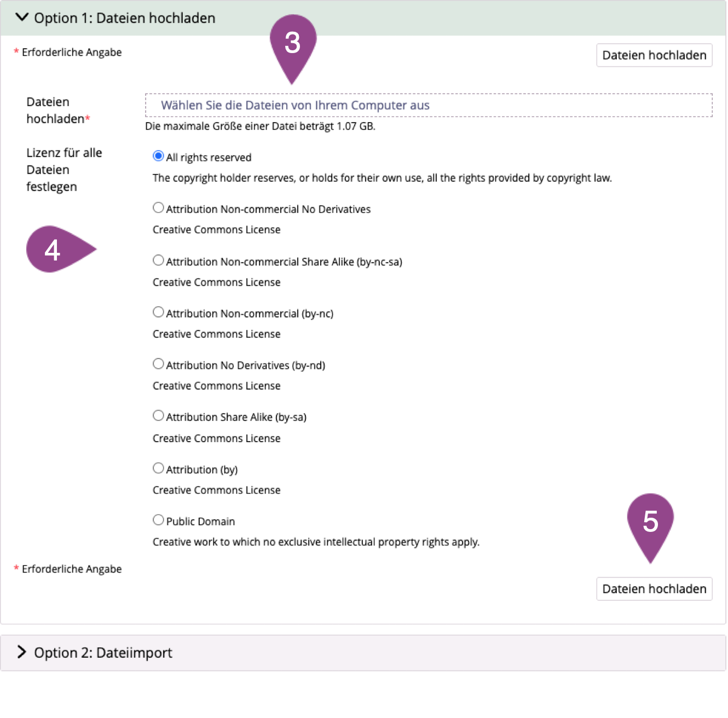Choose Attribution Non-commercial Share Alike (by-nc-sa)
This screenshot has width=728, height=718.
158,260
